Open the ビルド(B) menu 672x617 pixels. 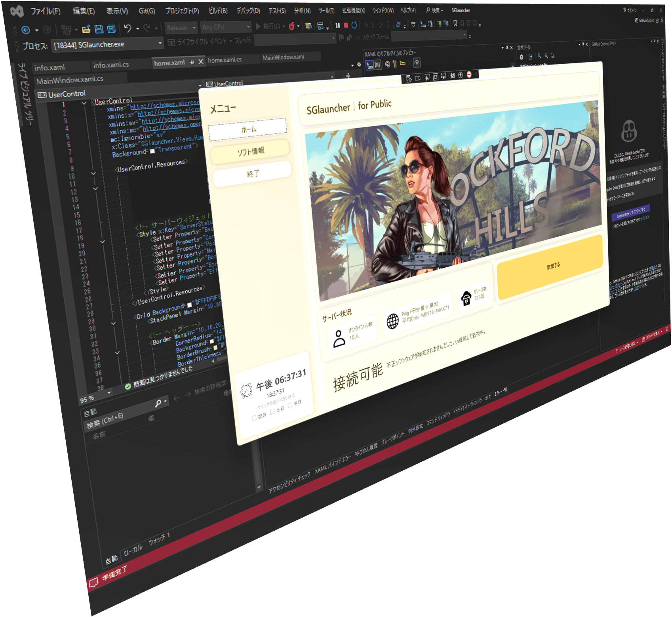click(x=218, y=11)
